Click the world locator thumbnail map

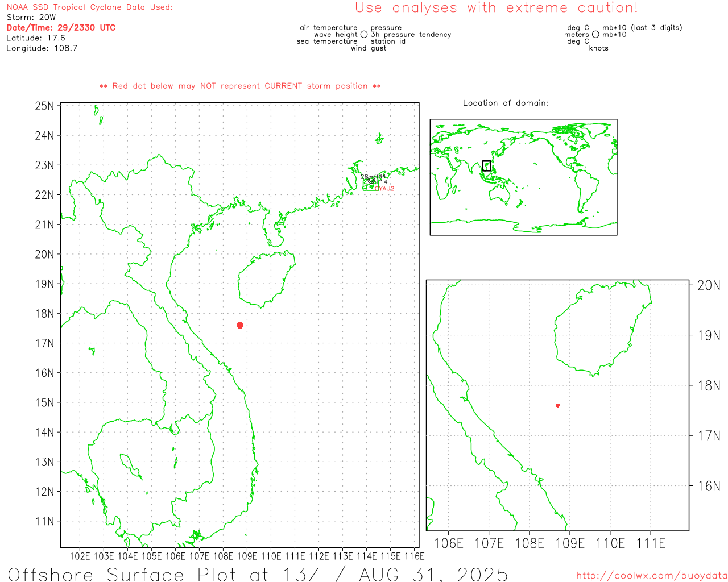[523, 177]
